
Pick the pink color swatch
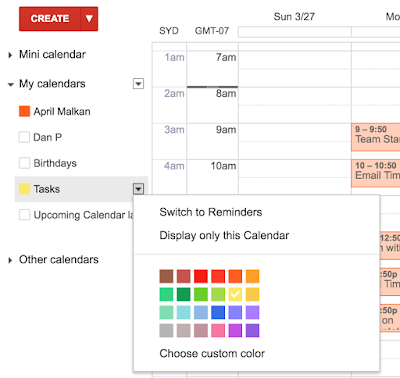(218, 330)
